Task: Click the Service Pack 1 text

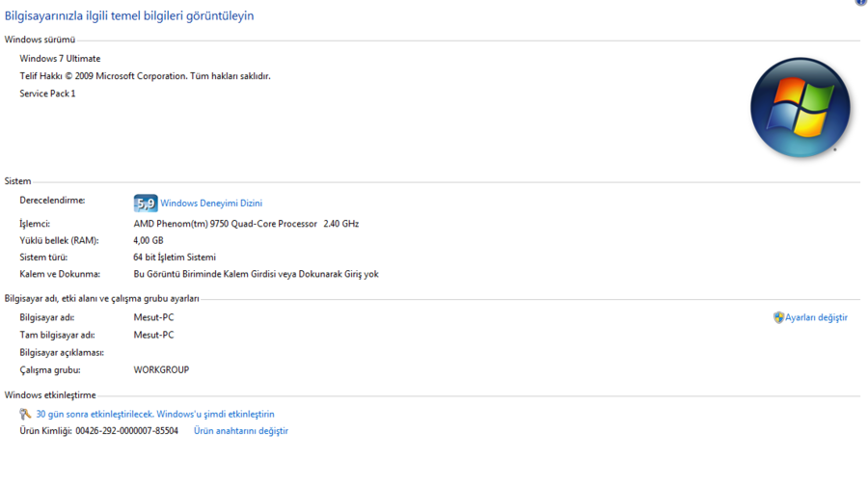Action: click(47, 94)
